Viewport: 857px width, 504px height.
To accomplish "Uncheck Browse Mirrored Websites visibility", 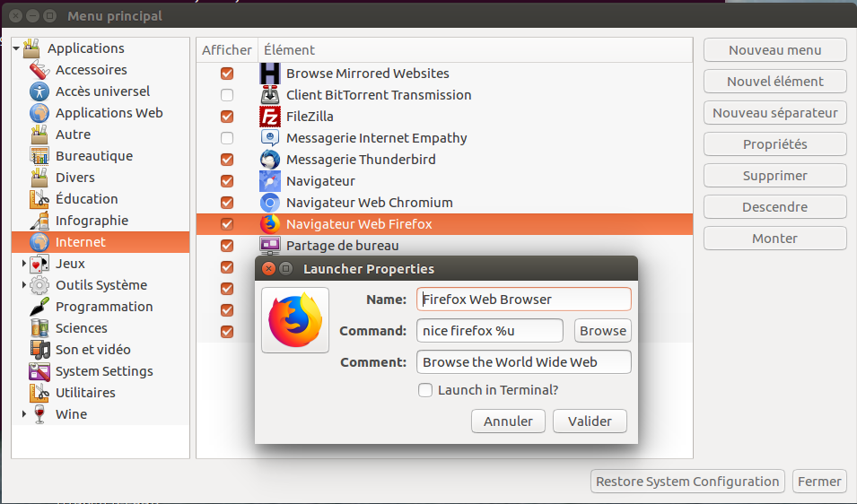I will pyautogui.click(x=227, y=74).
